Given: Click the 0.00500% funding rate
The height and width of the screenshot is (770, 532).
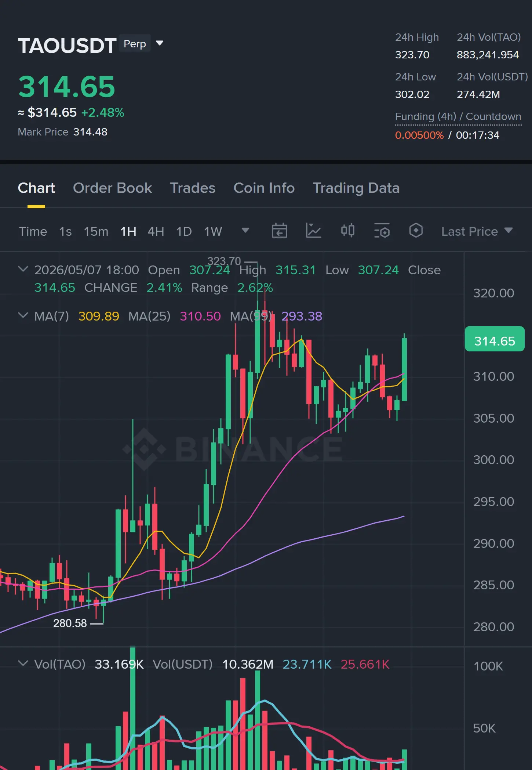Looking at the screenshot, I should coord(419,135).
